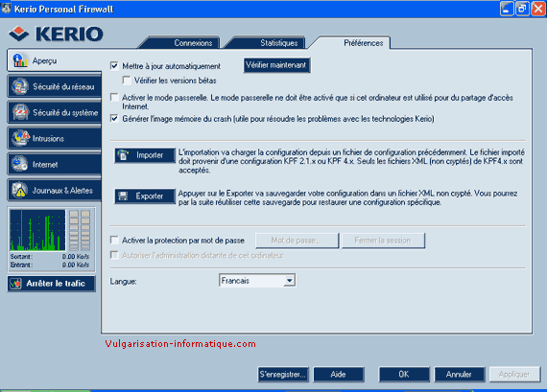Viewport: 547px width, 392px height.
Task: Click the KERIO wordmark text
Action: pyautogui.click(x=69, y=34)
